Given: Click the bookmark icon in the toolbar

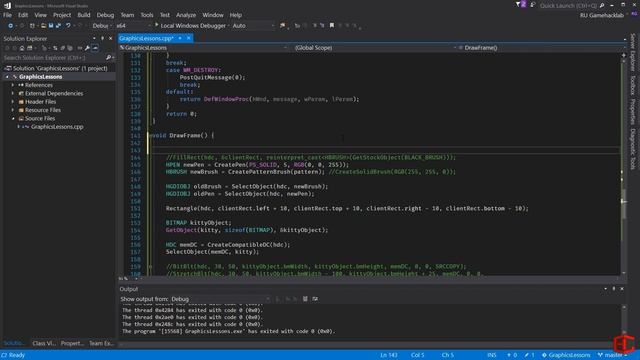Looking at the screenshot, I should 332,26.
